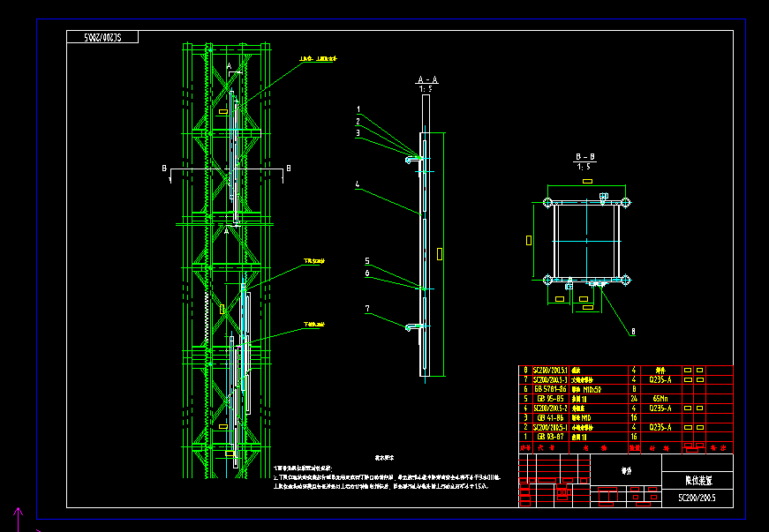Select the 'B - B' section view title
Viewport: 769px width, 532px height.
pos(585,157)
